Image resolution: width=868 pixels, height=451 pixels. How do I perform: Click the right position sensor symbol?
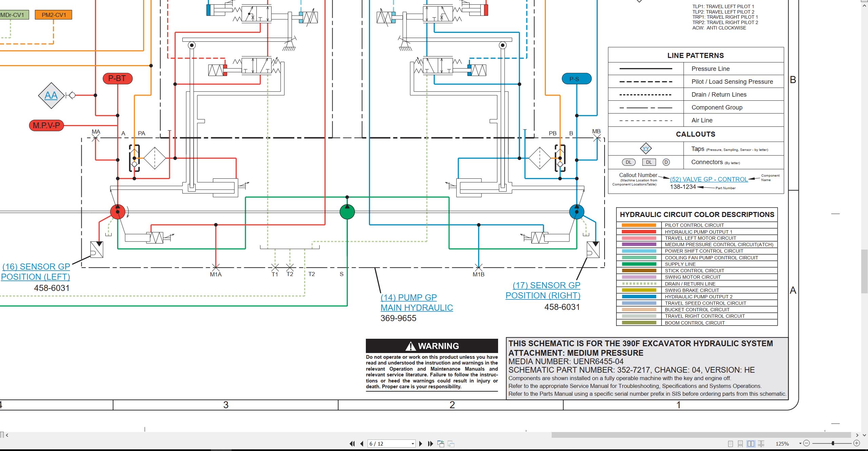(593, 250)
